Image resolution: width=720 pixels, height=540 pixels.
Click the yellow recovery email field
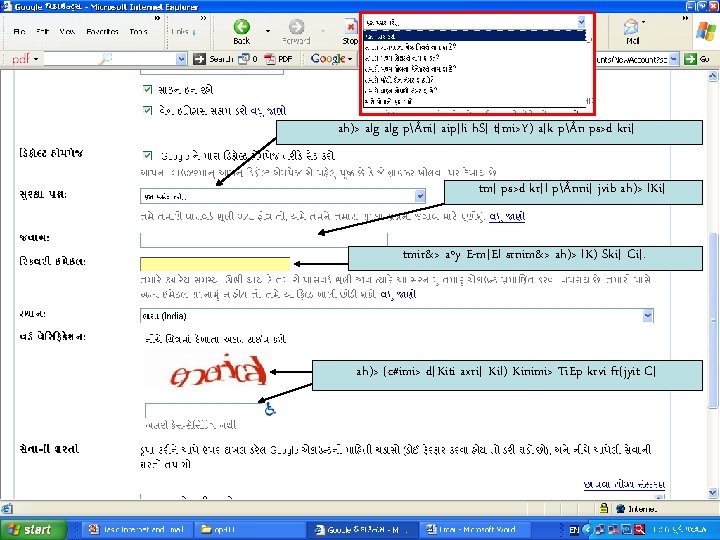pyautogui.click(x=215, y=264)
